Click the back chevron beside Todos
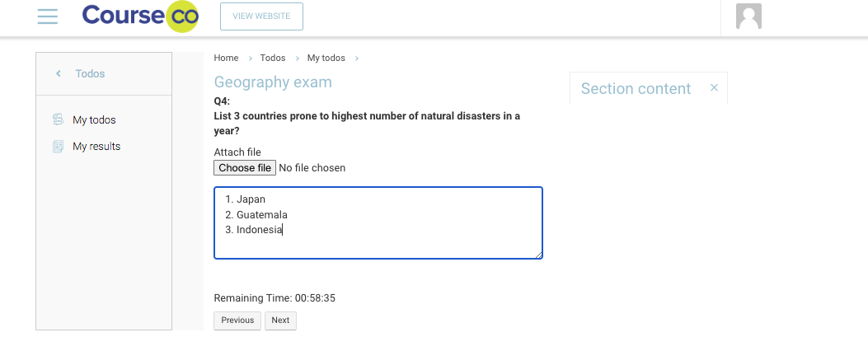The height and width of the screenshot is (337, 868). point(59,74)
